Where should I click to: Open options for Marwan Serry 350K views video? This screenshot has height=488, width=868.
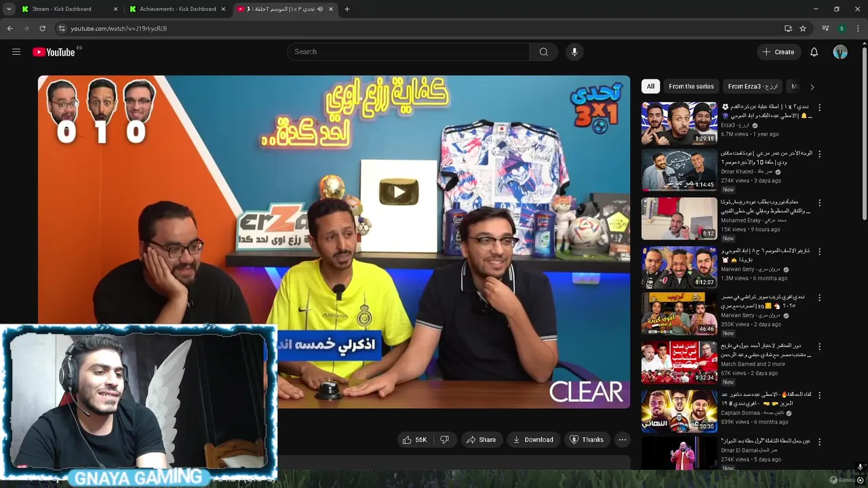pos(819,298)
